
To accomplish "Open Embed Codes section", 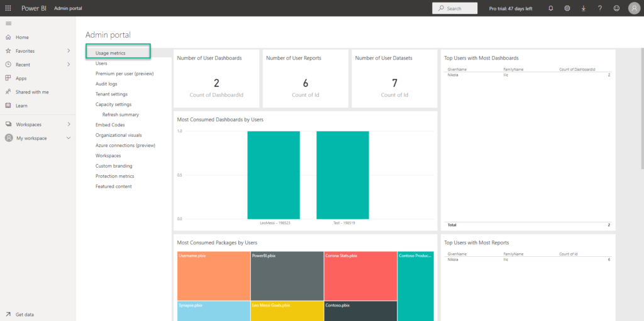I will coord(110,125).
